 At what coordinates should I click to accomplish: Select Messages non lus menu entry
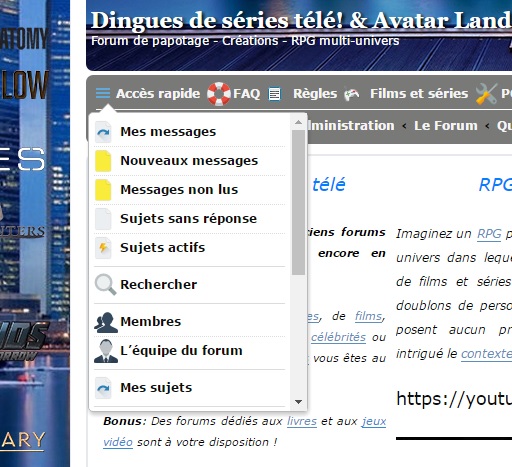pyautogui.click(x=190, y=190)
